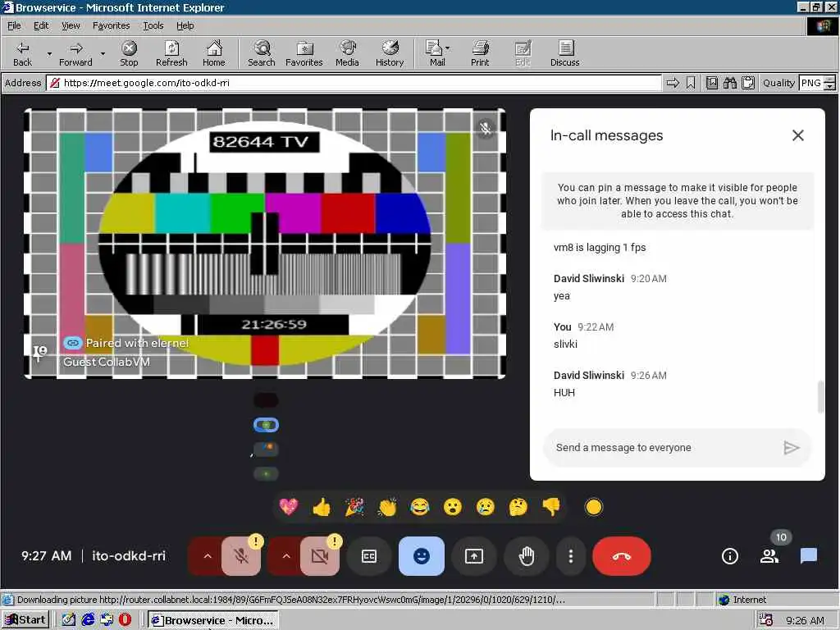Go to Home page icon
This screenshot has width=840, height=630.
coord(214,53)
